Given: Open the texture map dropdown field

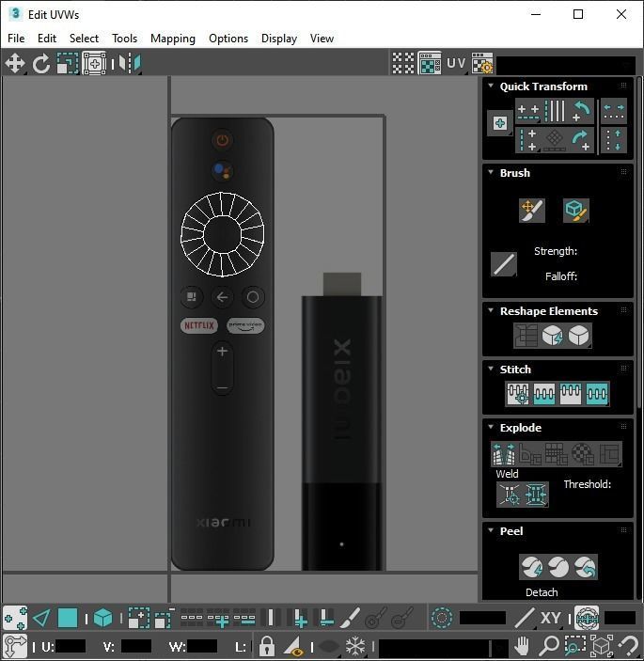Looking at the screenshot, I should (x=566, y=65).
